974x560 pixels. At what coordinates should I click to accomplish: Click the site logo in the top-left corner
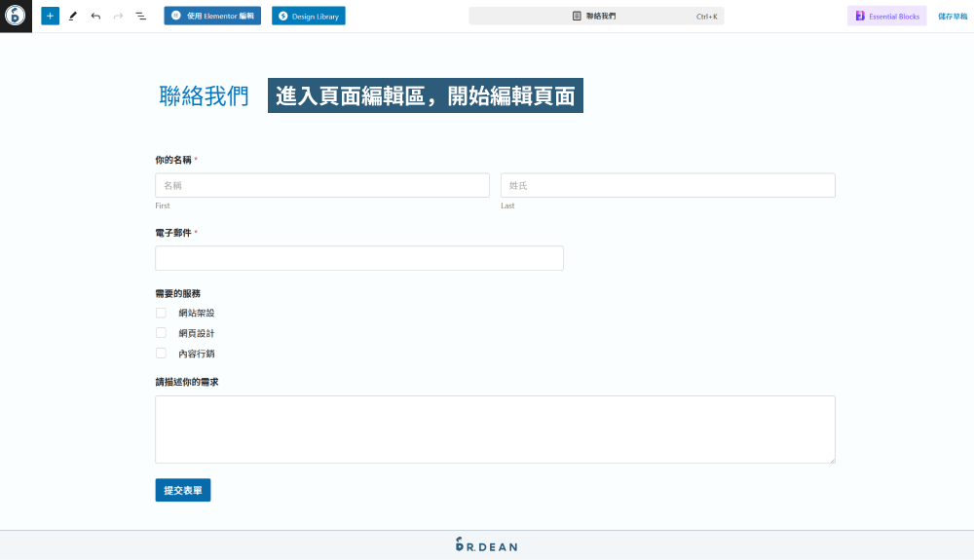click(x=16, y=16)
